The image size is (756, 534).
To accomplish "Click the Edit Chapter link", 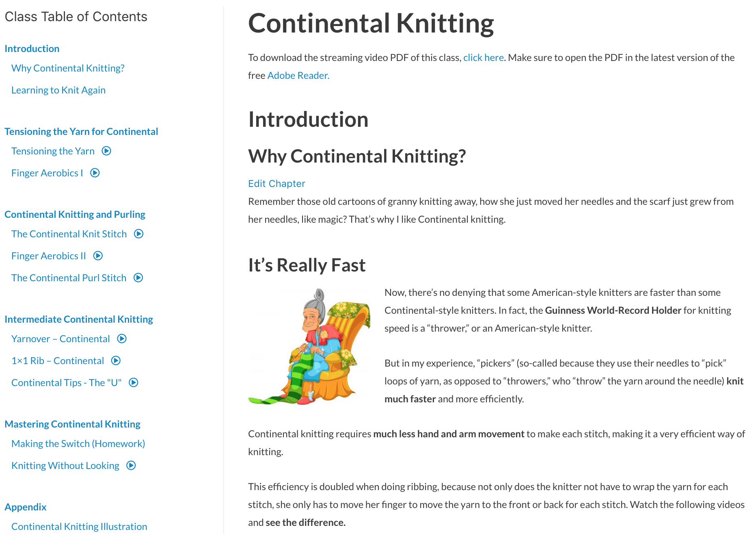I will [x=276, y=184].
